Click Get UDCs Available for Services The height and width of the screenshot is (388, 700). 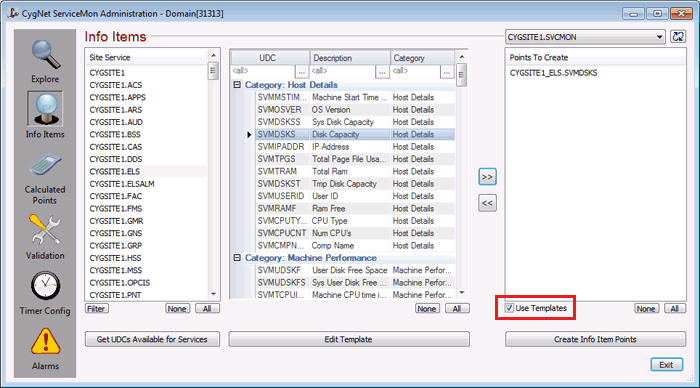click(x=152, y=339)
